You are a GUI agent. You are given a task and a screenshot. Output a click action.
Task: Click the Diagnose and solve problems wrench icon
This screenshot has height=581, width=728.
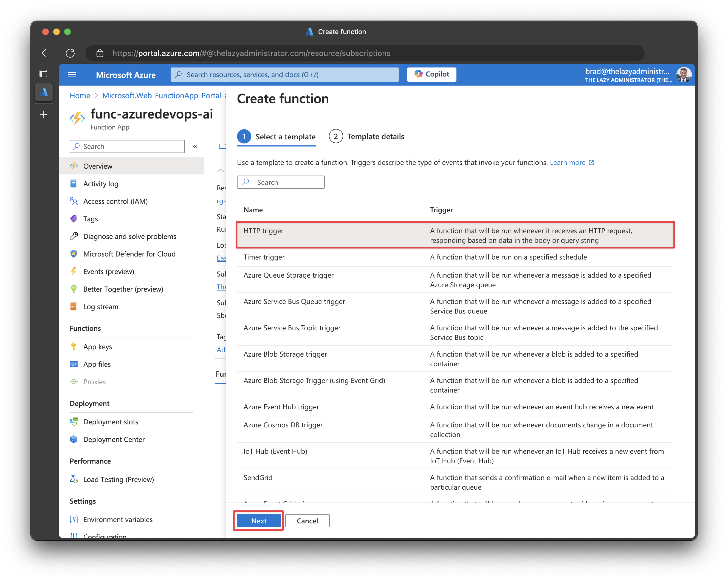(x=74, y=236)
